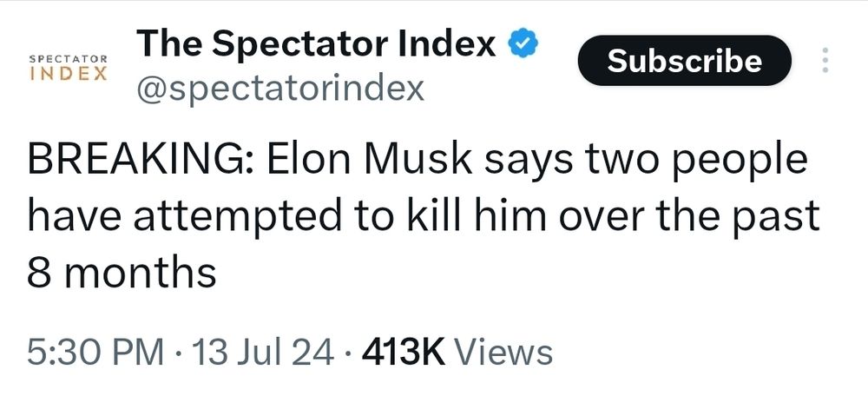The height and width of the screenshot is (396, 868).
Task: Click the word Views in tweet footer
Action: tap(503, 353)
